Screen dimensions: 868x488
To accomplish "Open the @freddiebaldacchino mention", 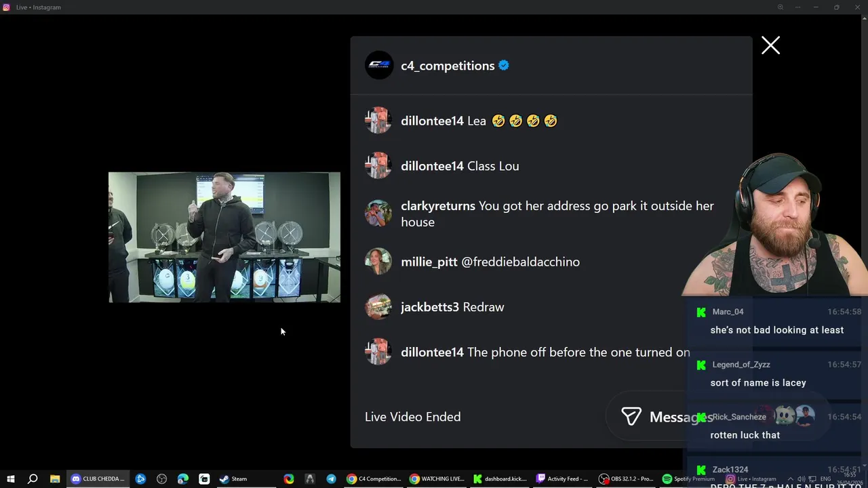I will pos(520,262).
